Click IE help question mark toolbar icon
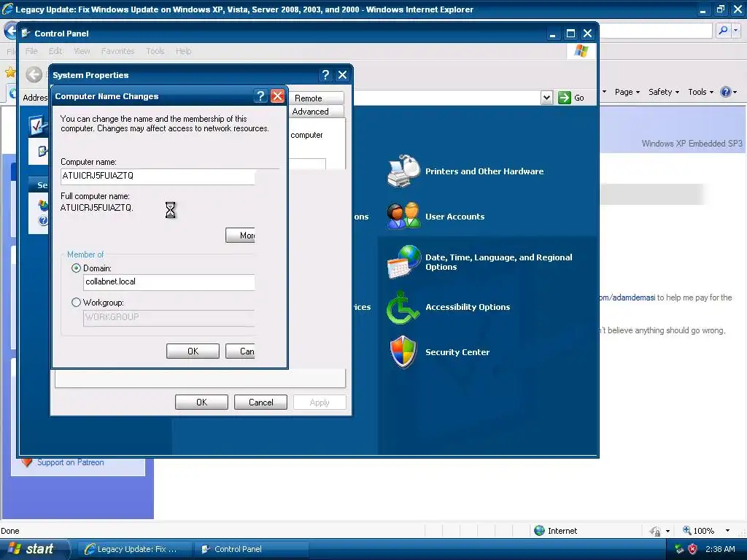The image size is (747, 560). coord(726,92)
